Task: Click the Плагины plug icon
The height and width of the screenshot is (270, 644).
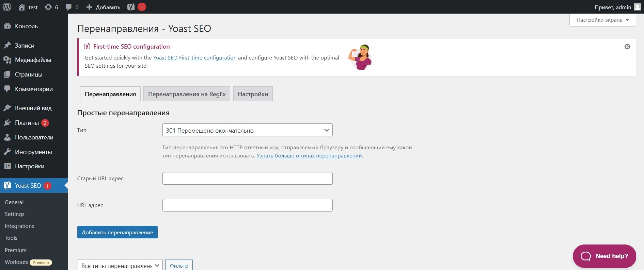Action: point(7,123)
